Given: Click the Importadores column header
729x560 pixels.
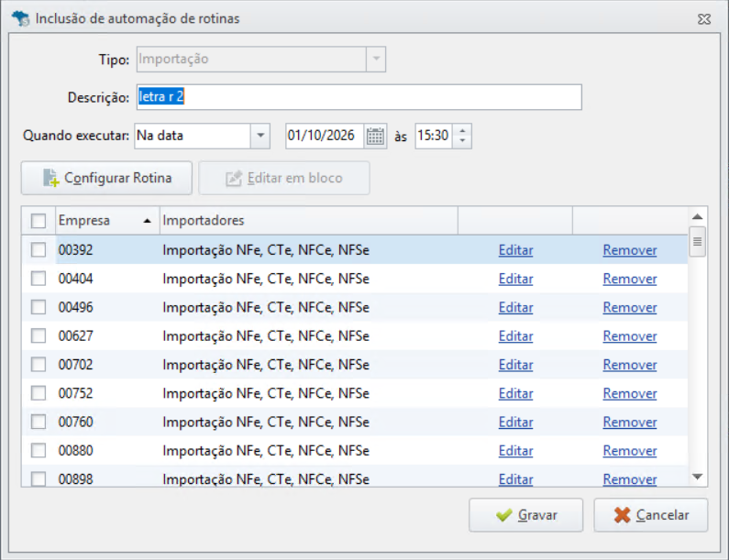Looking at the screenshot, I should (309, 220).
